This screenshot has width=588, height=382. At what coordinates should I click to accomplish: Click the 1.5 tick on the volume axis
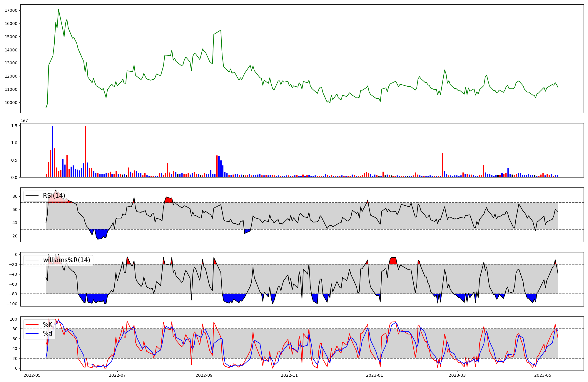coord(15,126)
